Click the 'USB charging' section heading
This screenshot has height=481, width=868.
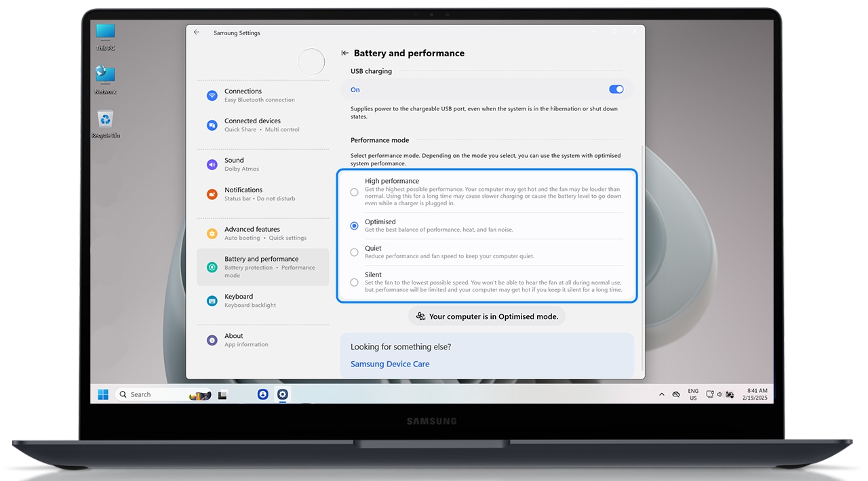point(371,71)
